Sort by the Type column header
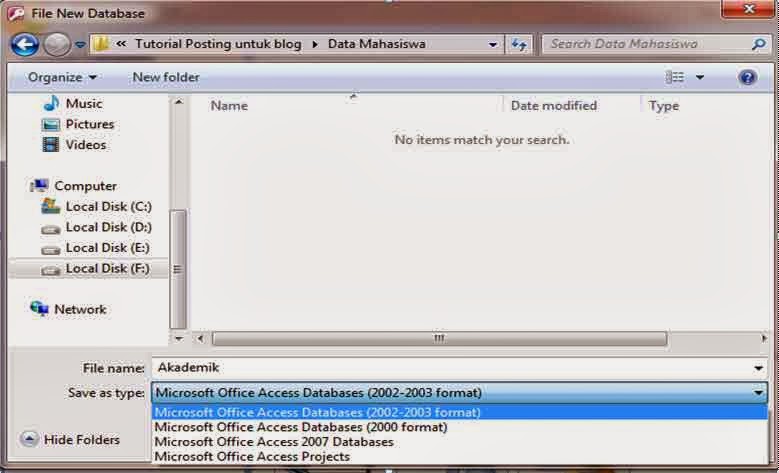The width and height of the screenshot is (779, 473). coord(664,106)
